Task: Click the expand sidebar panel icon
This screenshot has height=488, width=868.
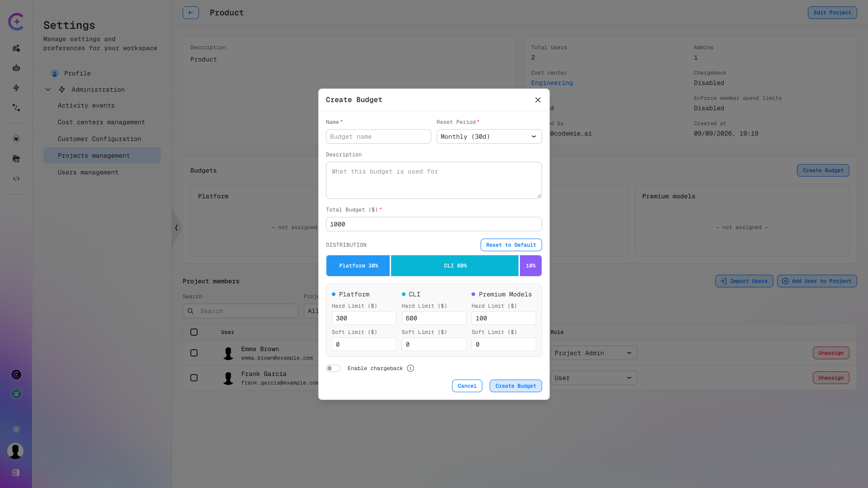Action: [x=16, y=472]
